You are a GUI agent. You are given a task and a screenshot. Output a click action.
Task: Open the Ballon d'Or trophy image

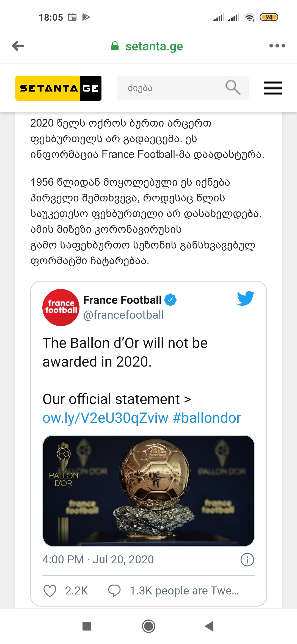148,491
